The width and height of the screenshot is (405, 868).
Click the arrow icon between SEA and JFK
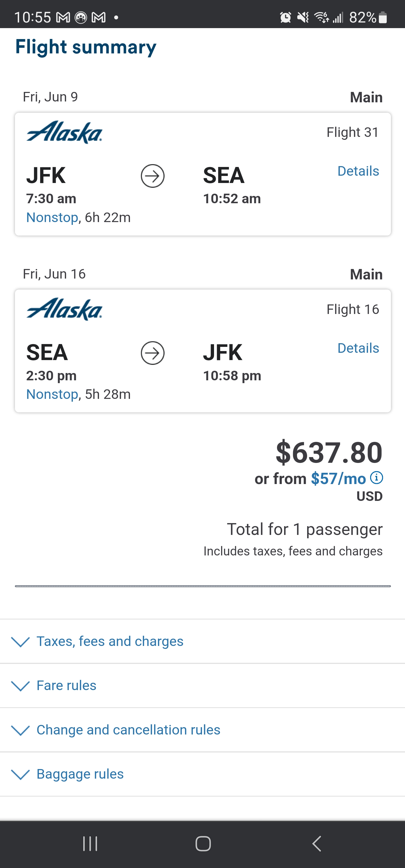(x=152, y=353)
